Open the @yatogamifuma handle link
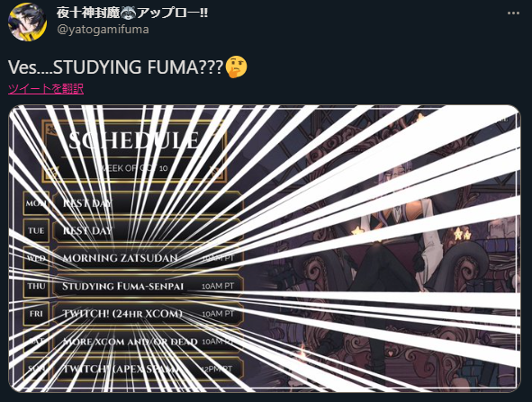This screenshot has width=532, height=402. pos(104,30)
